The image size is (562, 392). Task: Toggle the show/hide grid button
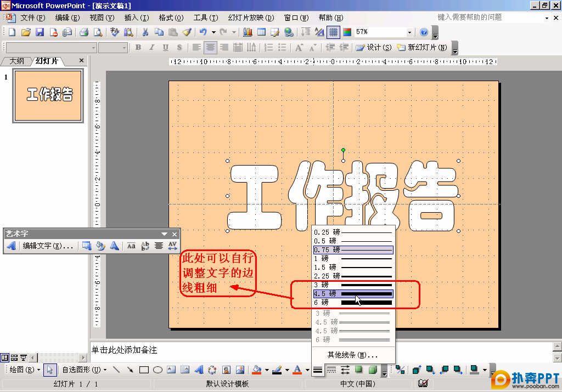coord(333,32)
